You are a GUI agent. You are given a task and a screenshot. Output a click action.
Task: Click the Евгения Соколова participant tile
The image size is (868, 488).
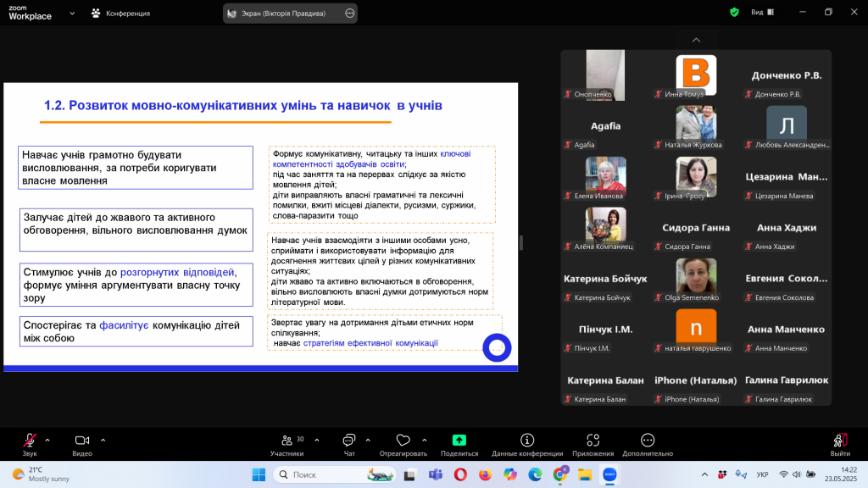[786, 279]
